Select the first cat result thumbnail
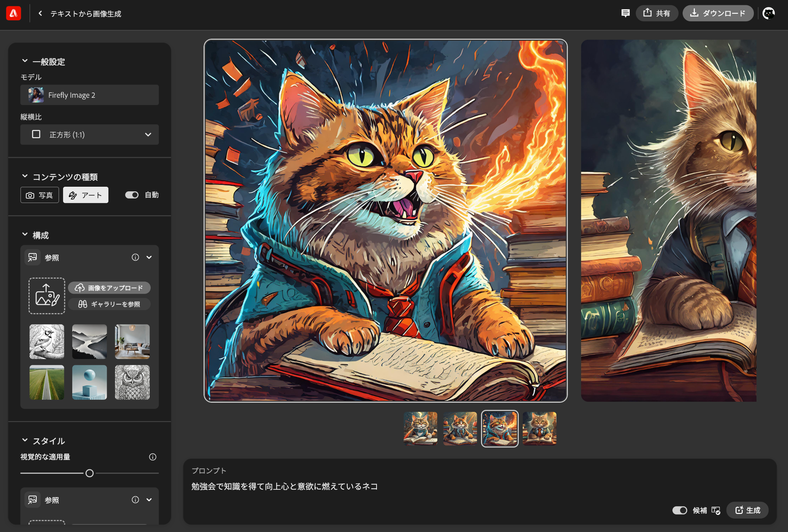This screenshot has width=788, height=532. click(420, 429)
